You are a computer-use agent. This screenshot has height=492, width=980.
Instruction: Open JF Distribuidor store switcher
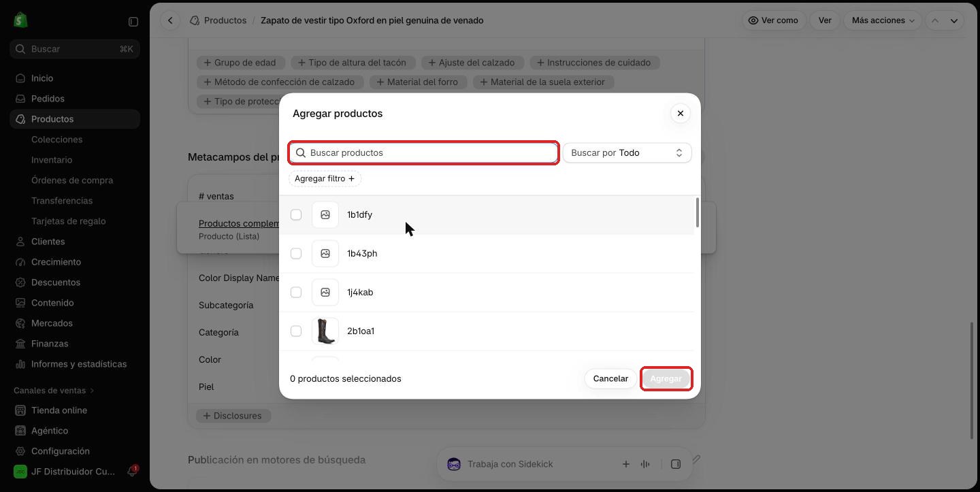point(65,472)
